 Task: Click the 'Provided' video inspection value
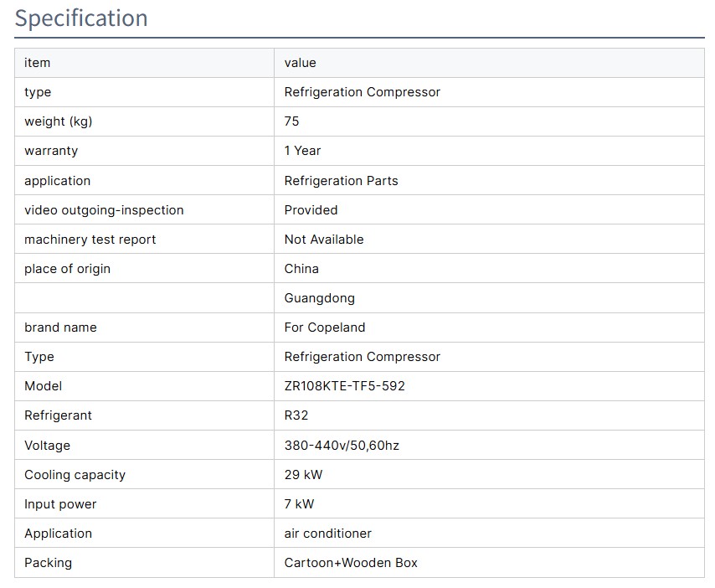311,210
